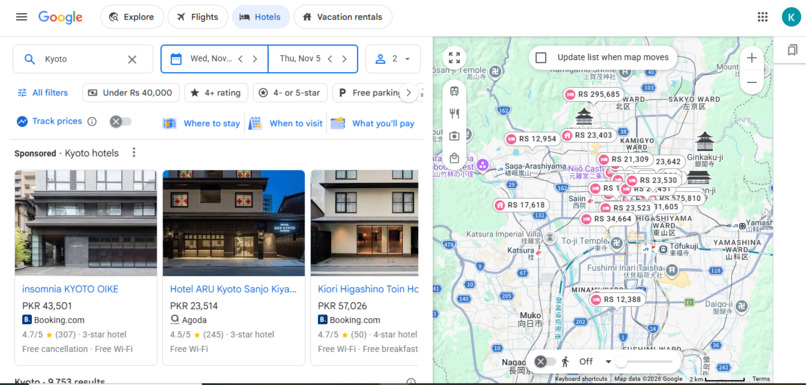Select the Hotels tab
The image size is (806, 385).
coord(261,17)
